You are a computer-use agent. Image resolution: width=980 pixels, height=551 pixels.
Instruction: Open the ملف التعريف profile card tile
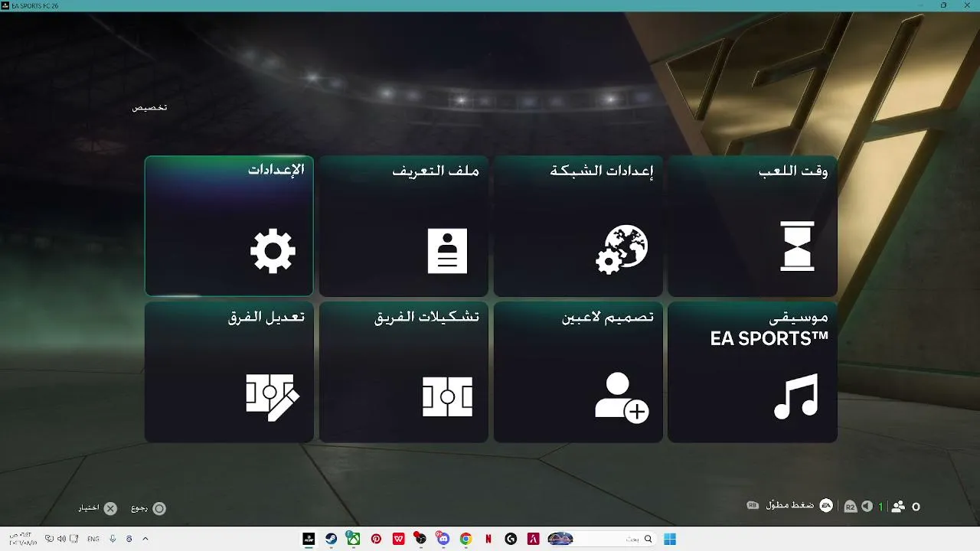click(x=403, y=226)
